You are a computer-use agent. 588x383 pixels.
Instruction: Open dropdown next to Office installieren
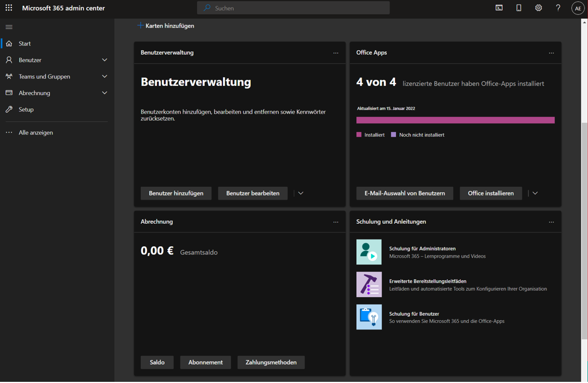point(536,193)
